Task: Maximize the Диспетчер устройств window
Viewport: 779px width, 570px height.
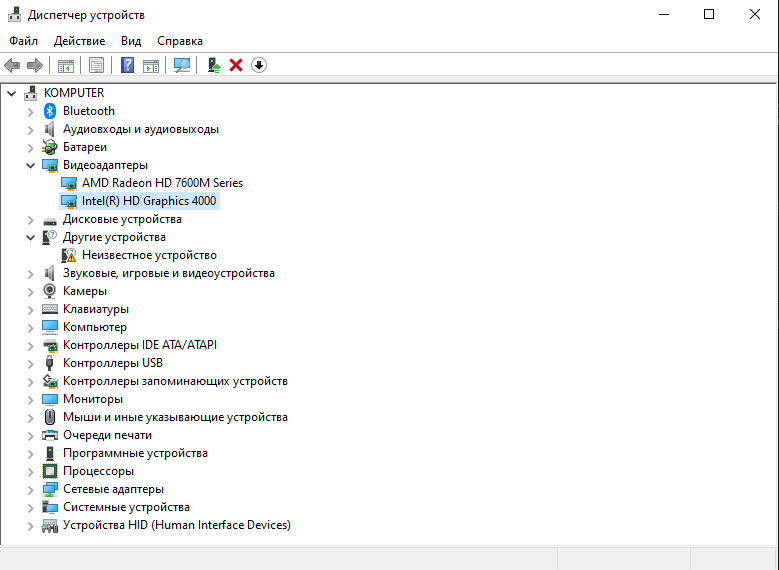Action: (x=709, y=14)
